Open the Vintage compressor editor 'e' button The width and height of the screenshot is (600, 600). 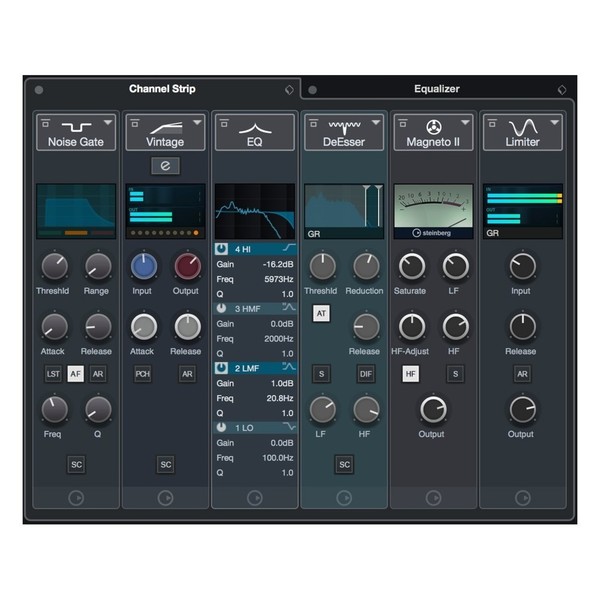tap(165, 166)
